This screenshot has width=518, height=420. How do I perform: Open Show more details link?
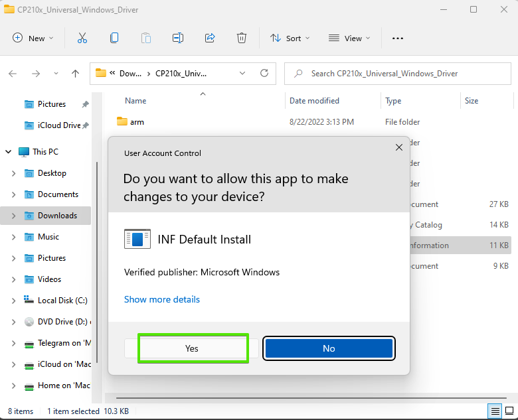click(162, 299)
